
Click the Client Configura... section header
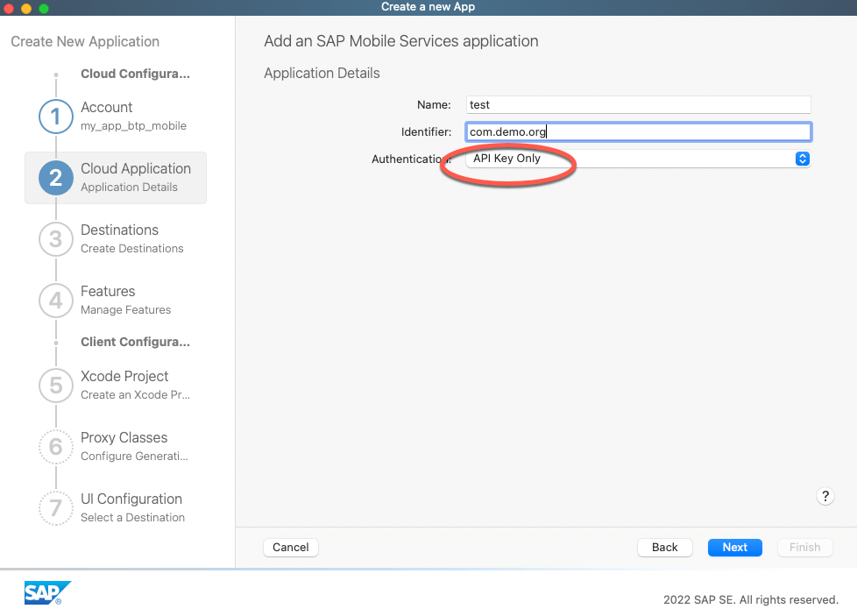tap(136, 342)
